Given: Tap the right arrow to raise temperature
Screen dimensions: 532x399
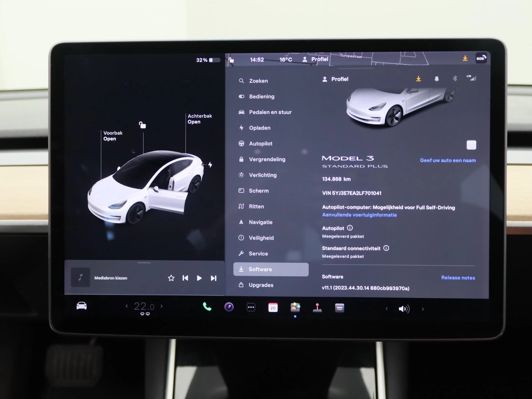Looking at the screenshot, I should click(x=162, y=306).
